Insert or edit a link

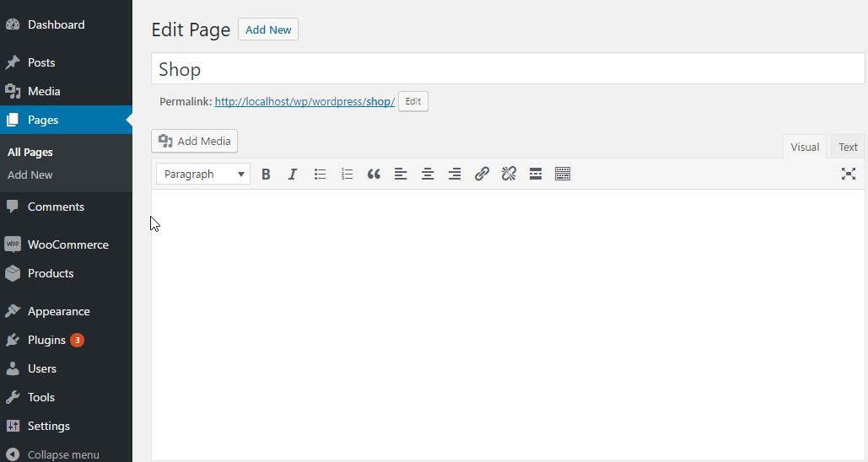pyautogui.click(x=482, y=175)
